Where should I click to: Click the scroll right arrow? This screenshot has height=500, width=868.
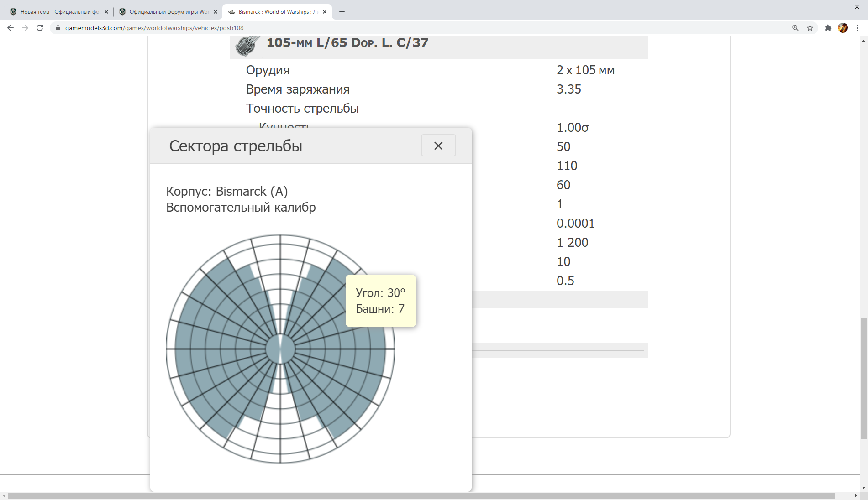[x=856, y=495]
